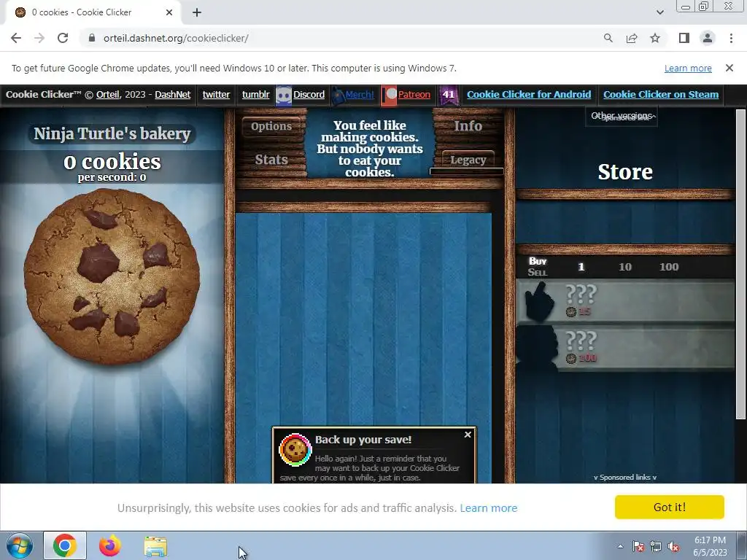Launch Firefox from the taskbar
Image resolution: width=747 pixels, height=560 pixels.
click(110, 545)
